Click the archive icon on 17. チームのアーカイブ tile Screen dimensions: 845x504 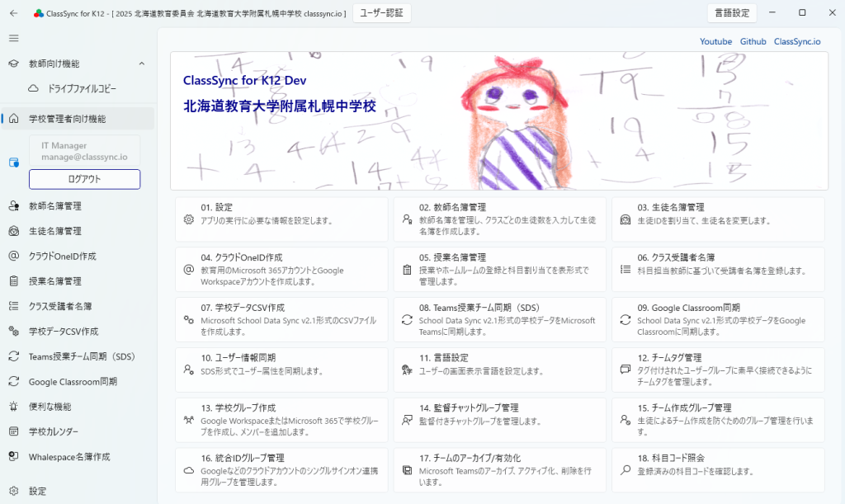[x=407, y=470]
